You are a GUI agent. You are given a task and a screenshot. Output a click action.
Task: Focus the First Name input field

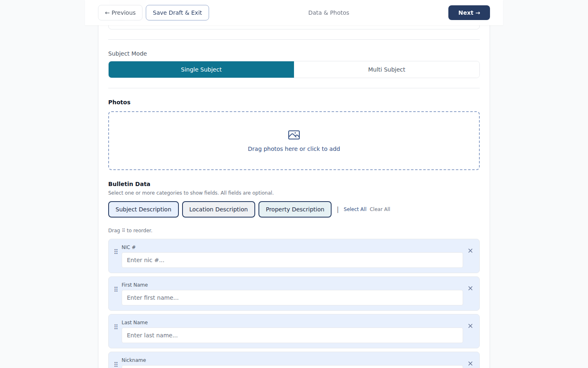292,298
